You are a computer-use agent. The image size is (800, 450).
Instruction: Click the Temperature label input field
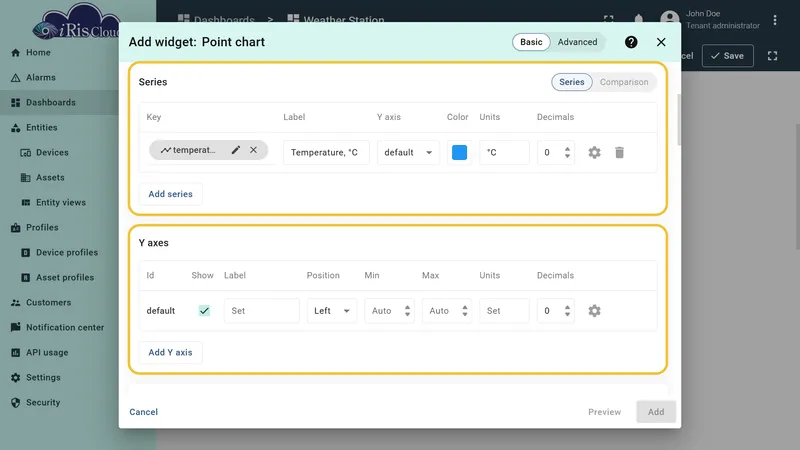[x=326, y=153]
